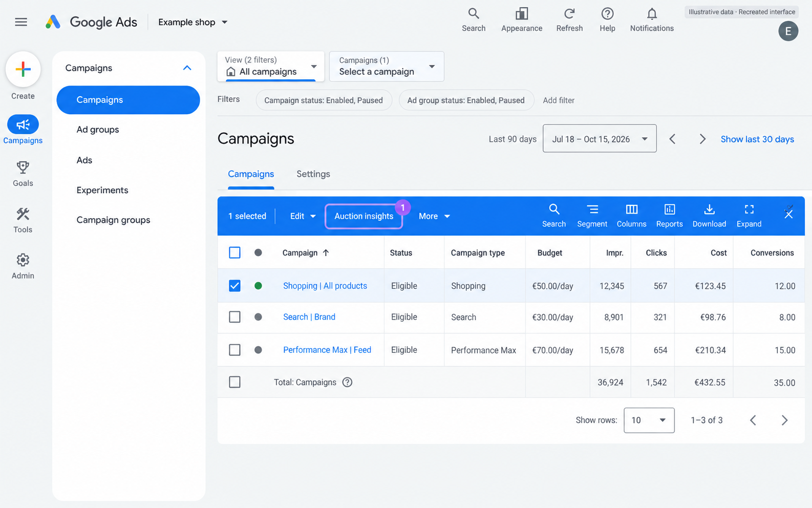Open Experiments in side menu
This screenshot has width=812, height=508.
(x=102, y=190)
